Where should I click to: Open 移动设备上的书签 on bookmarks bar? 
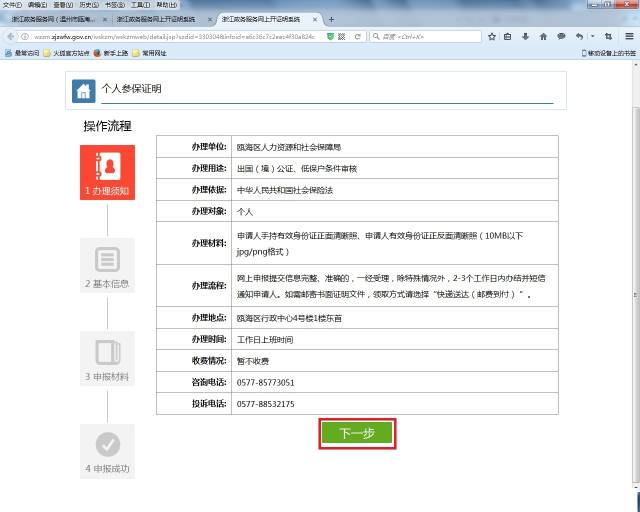tap(609, 53)
